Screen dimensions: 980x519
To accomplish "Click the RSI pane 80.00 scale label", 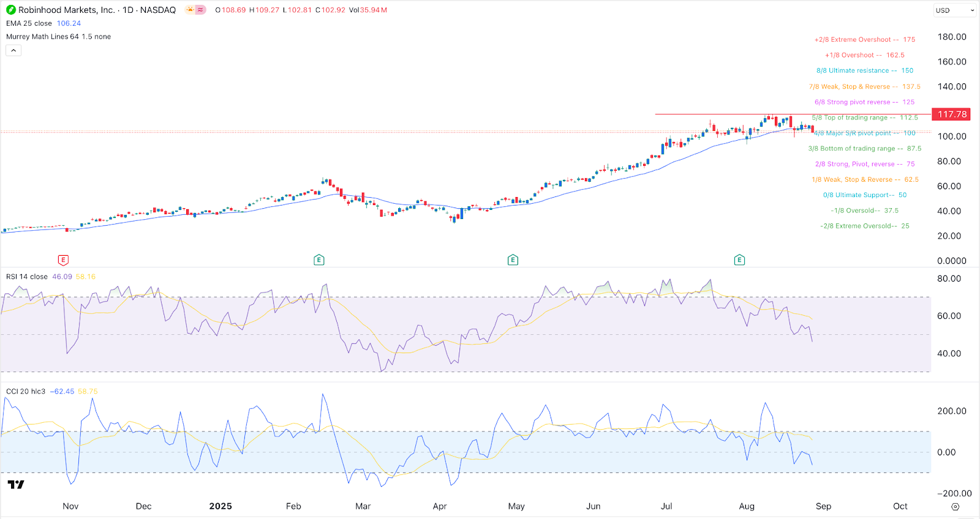I will pos(949,278).
